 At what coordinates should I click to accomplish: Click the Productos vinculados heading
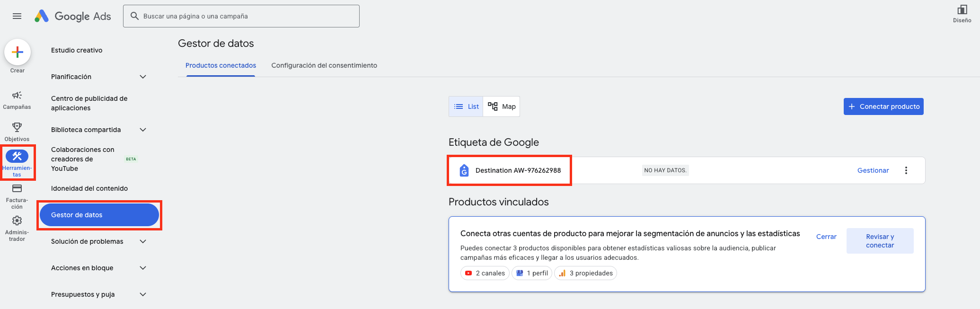point(499,202)
